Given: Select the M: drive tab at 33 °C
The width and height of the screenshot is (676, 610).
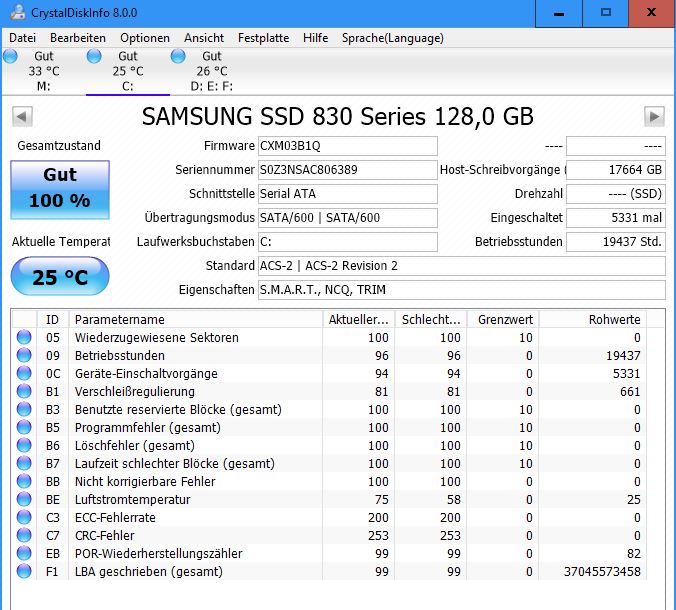Looking at the screenshot, I should point(43,72).
